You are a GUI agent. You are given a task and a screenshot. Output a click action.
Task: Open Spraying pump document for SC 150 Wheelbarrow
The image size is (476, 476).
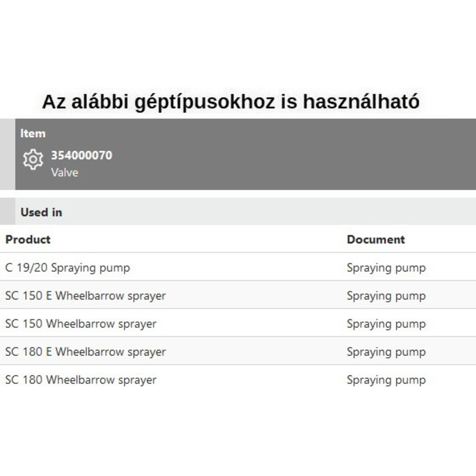coord(386,324)
